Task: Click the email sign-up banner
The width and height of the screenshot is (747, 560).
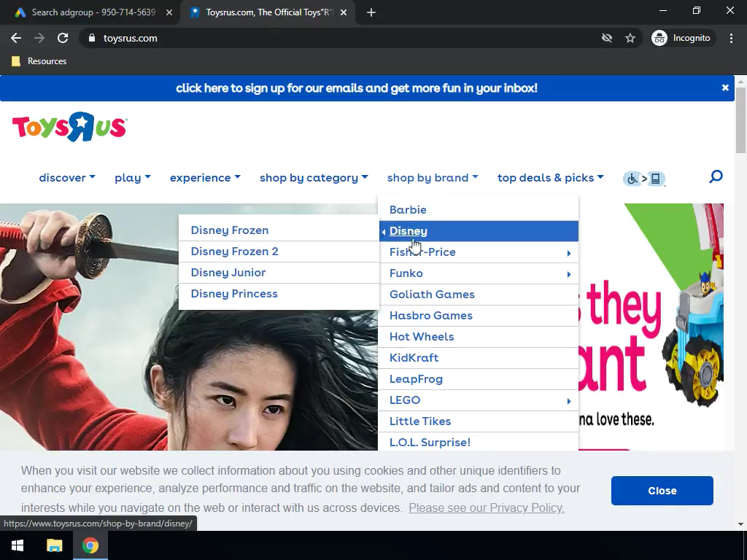Action: (x=357, y=88)
